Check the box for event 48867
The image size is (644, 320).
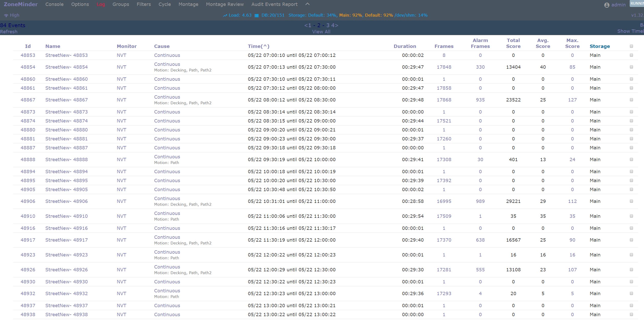click(631, 100)
